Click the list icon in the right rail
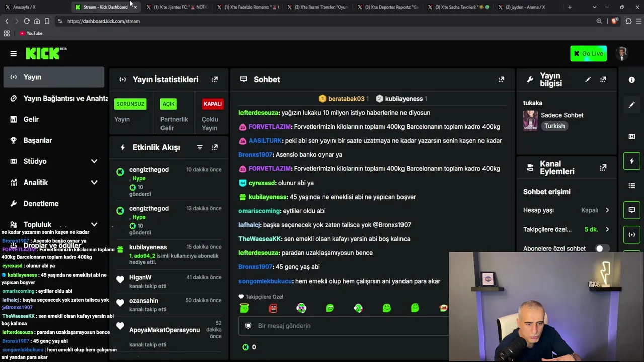 (x=632, y=186)
